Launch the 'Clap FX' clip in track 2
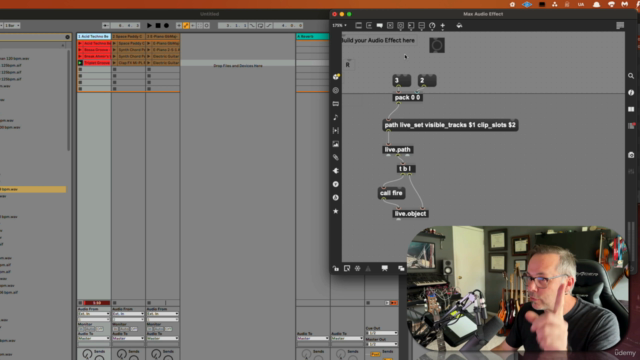The height and width of the screenshot is (360, 640). (115, 63)
